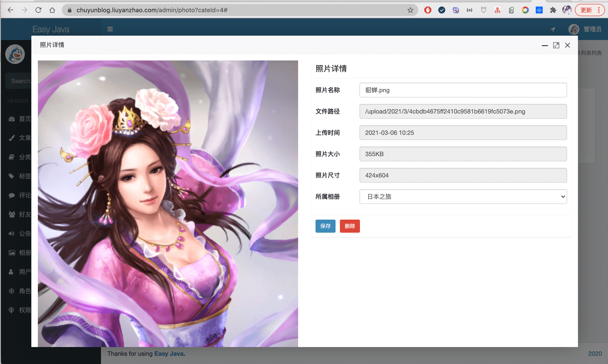This screenshot has width=608, height=364.
Task: Open the browser home page
Action: tap(52, 10)
